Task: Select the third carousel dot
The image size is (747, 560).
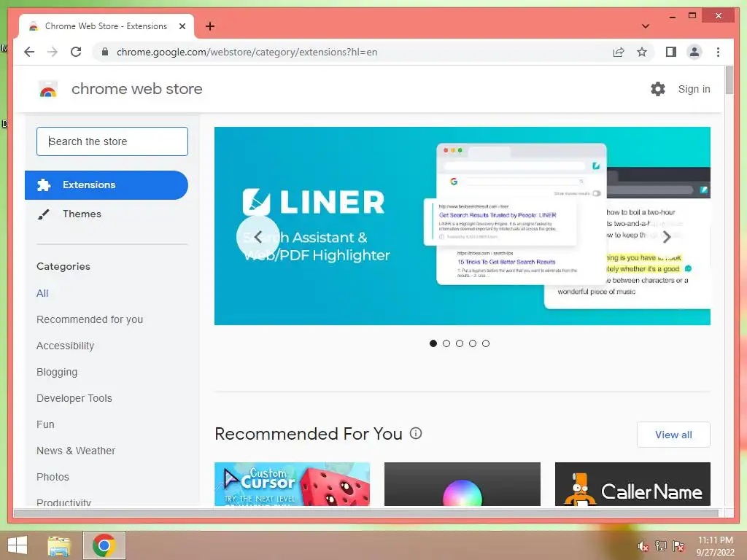Action: pyautogui.click(x=460, y=343)
